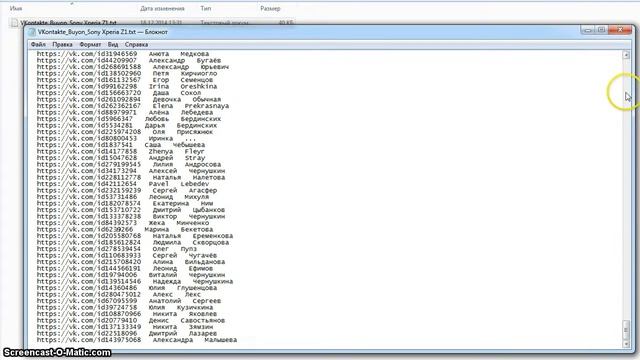Image resolution: width=640 pixels, height=360 pixels.
Task: Click the name Девочка Обычная
Action: (187, 100)
